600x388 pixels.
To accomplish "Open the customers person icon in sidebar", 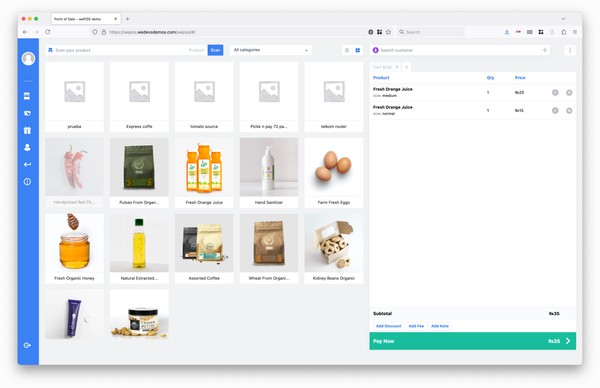I will coord(27,147).
